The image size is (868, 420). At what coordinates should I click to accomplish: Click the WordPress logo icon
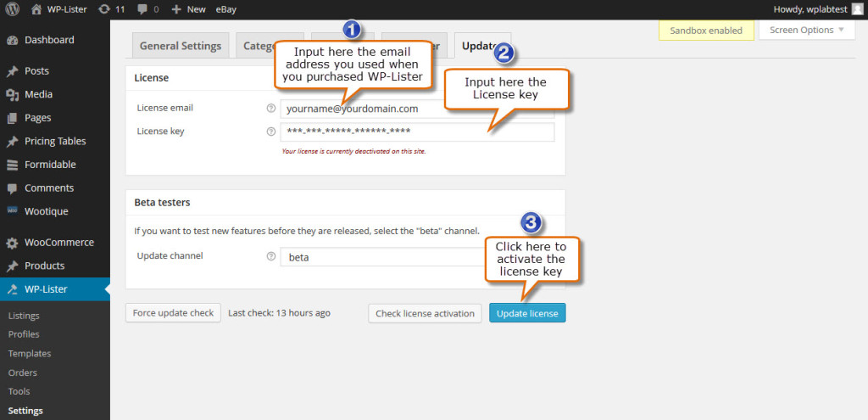pos(12,9)
